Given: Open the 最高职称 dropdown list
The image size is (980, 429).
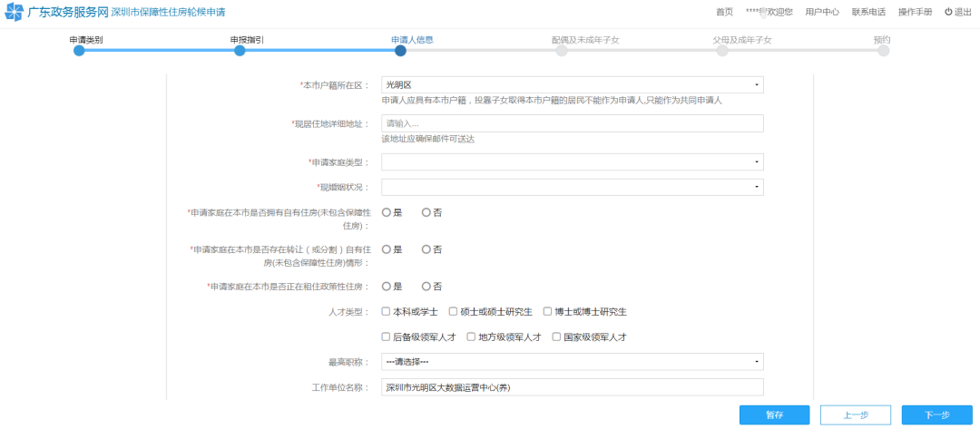Looking at the screenshot, I should [572, 362].
